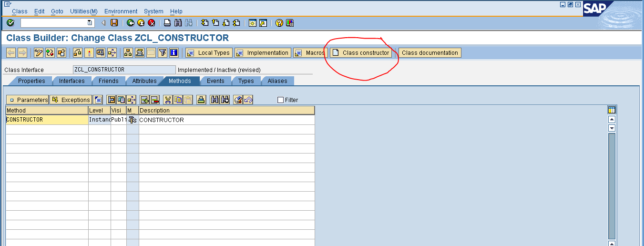
Task: Open the Class menu
Action: 20,11
